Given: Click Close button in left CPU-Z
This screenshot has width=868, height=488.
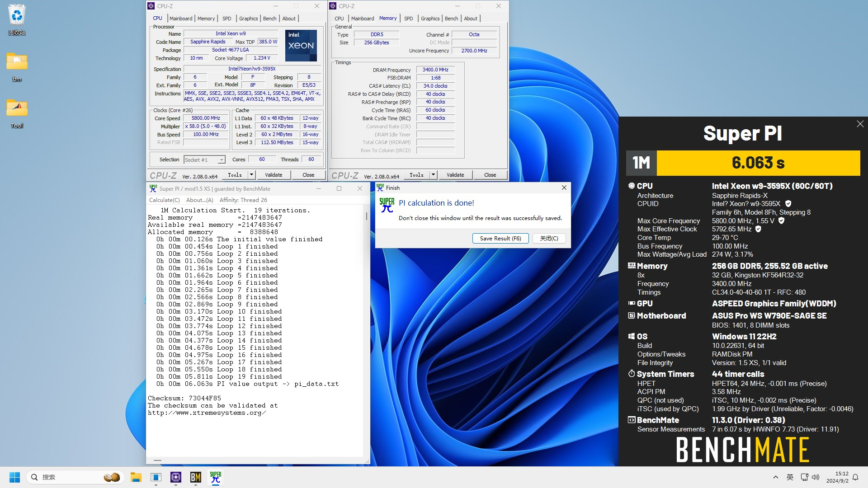Looking at the screenshot, I should coord(308,175).
